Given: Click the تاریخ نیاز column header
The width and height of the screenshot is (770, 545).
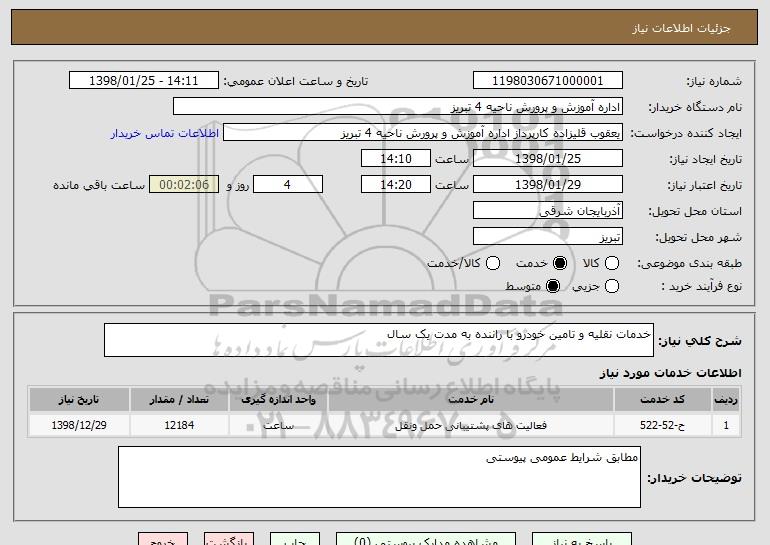Looking at the screenshot, I should pyautogui.click(x=79, y=400).
